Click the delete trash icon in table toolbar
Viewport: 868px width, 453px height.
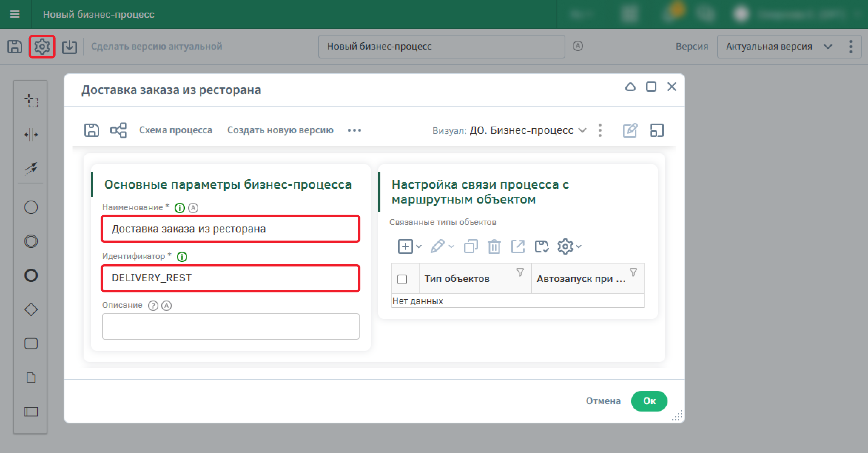tap(494, 246)
